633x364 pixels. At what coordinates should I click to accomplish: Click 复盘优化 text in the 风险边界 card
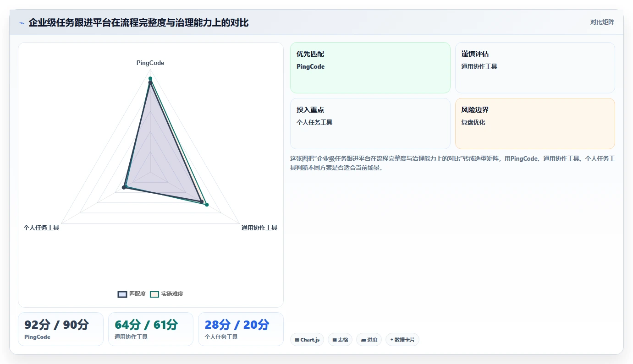(473, 122)
